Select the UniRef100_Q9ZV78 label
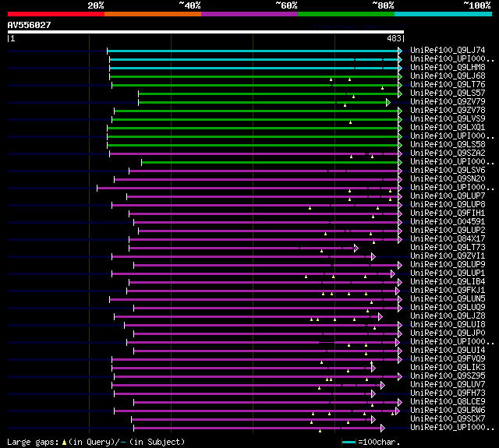This screenshot has width=499, height=448. [448, 111]
